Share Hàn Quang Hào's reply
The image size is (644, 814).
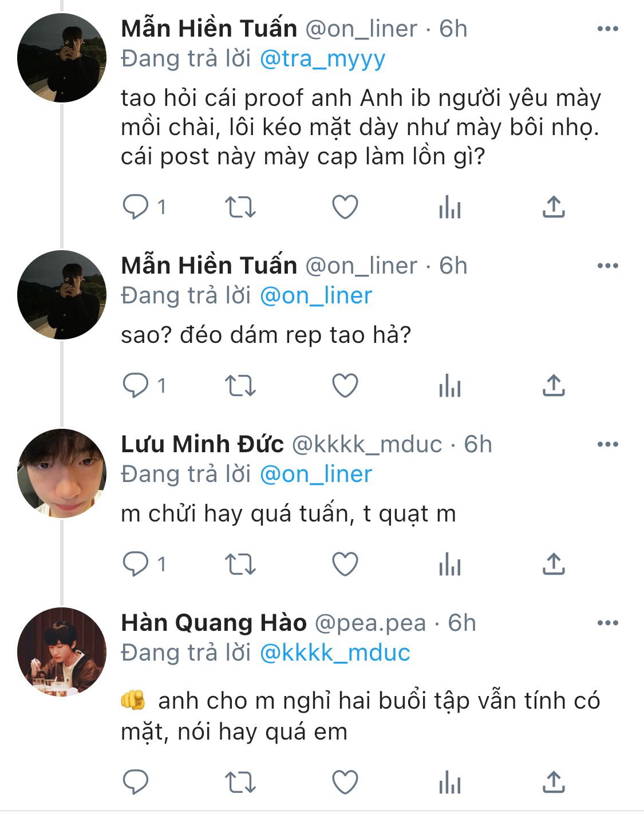point(554,782)
